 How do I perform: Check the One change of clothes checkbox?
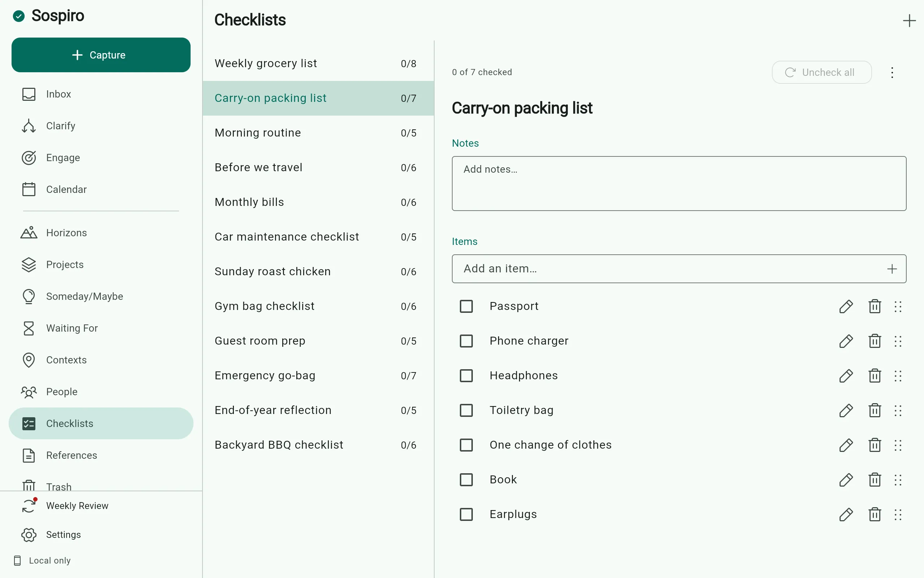pos(466,445)
